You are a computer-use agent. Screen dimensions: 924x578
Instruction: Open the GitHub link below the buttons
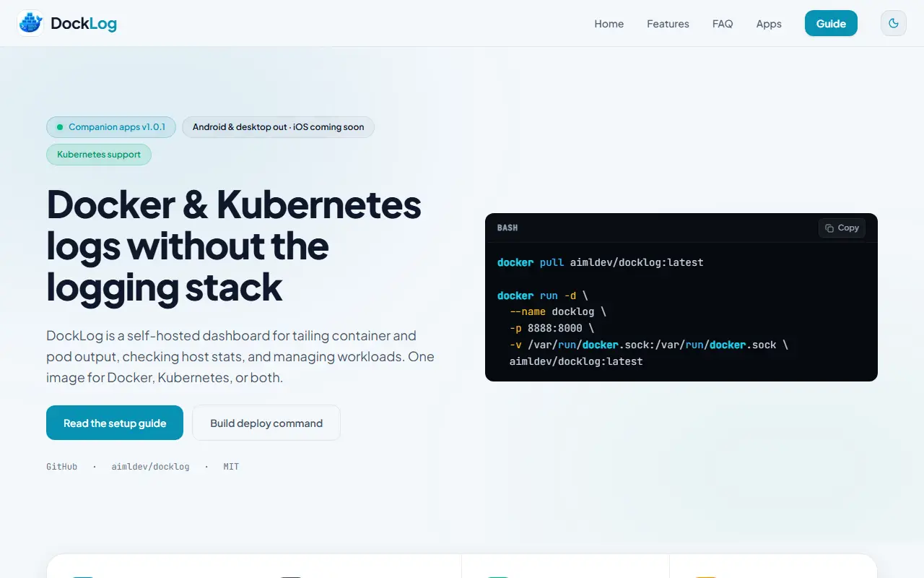click(61, 467)
